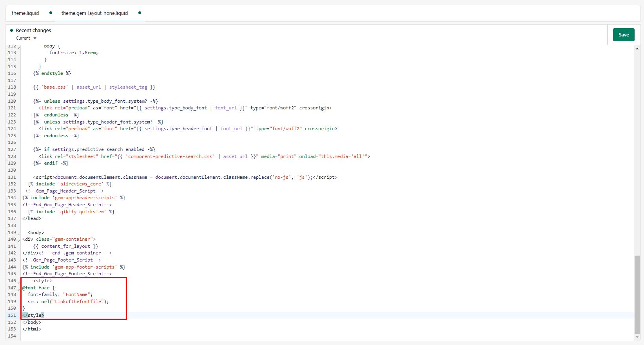Click line number 151 in the gutter
Image resolution: width=644 pixels, height=345 pixels.
click(12, 315)
